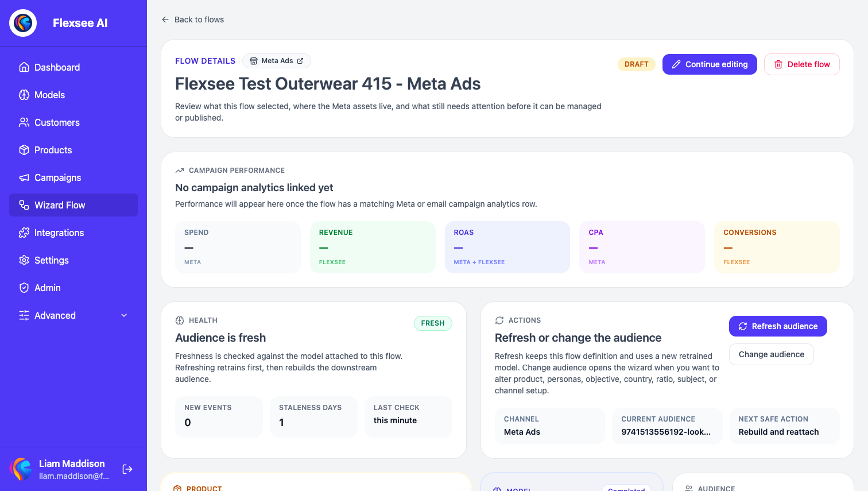Click the Campaigns megaphone icon
This screenshot has height=491, width=868.
coord(24,177)
